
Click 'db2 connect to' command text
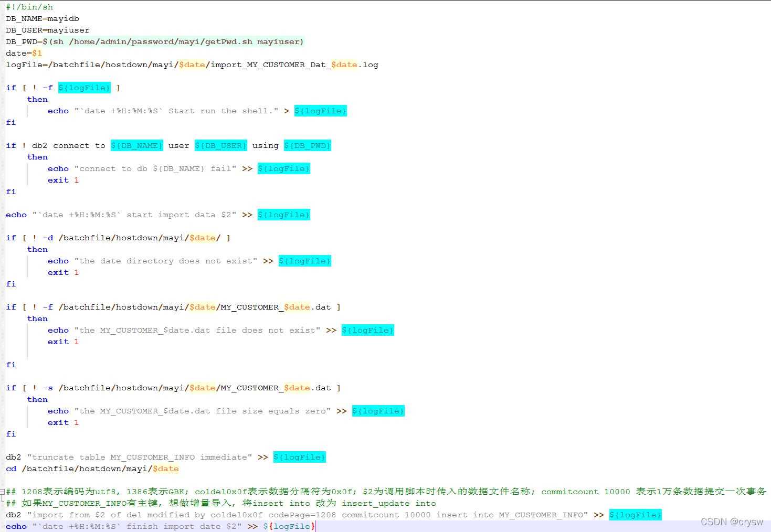(x=69, y=145)
